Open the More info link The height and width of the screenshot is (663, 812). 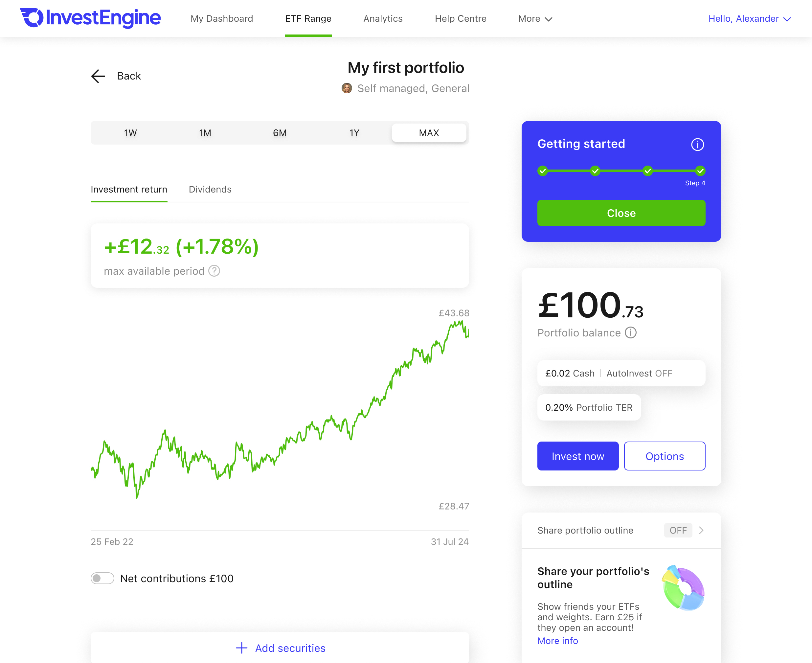(558, 641)
